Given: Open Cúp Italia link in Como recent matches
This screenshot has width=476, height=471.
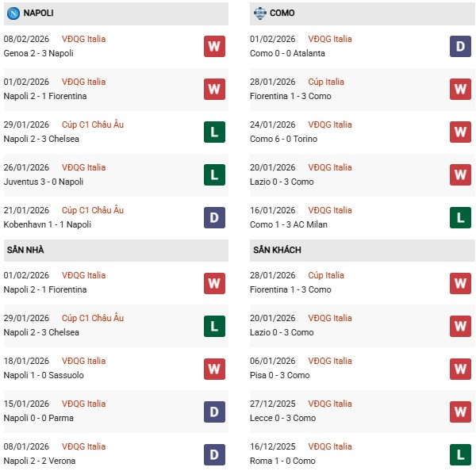Looking at the screenshot, I should (x=326, y=82).
